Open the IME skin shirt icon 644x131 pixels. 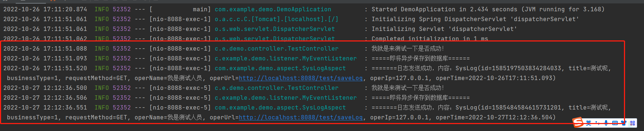coord(624,123)
